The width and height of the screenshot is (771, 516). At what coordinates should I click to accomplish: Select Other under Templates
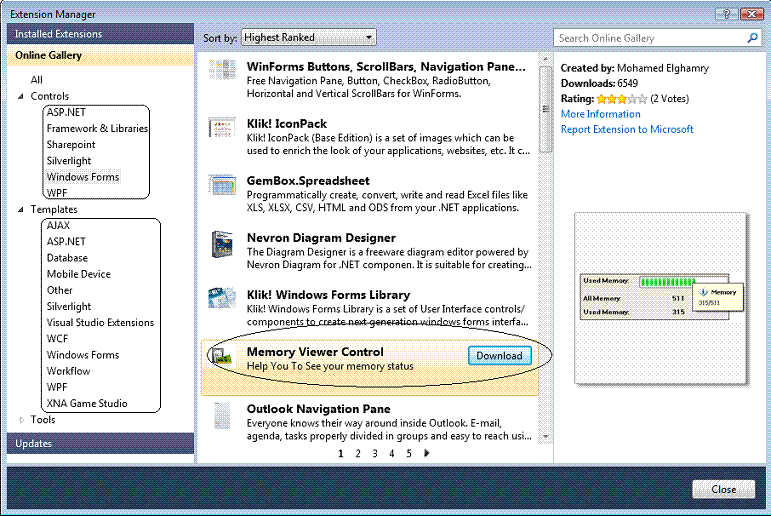coord(59,290)
